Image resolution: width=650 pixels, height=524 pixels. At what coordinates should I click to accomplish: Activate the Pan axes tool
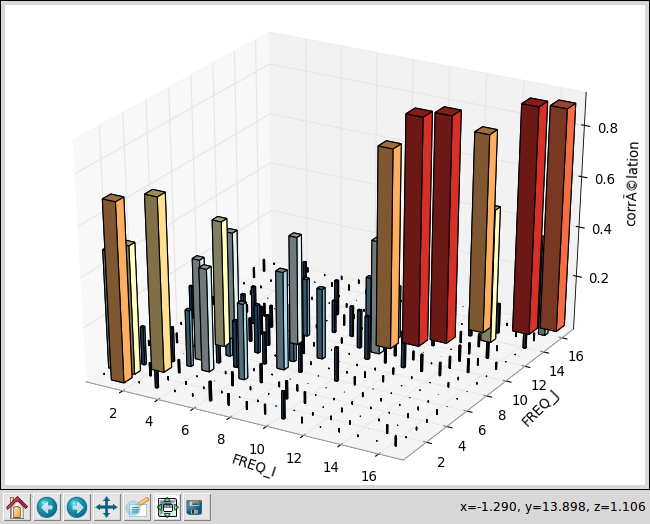tap(107, 507)
